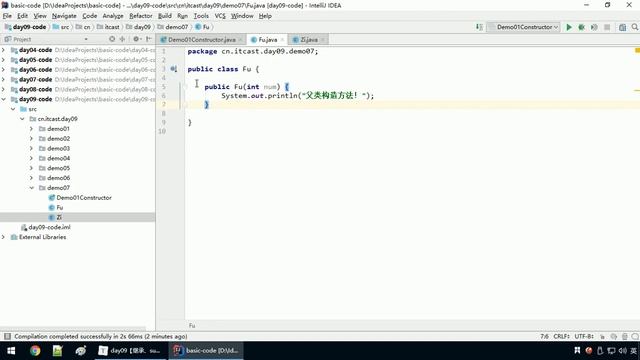Screen dimensions: 640x360
Task: Collapse cn.itcast.day09 package
Action: click(22, 119)
